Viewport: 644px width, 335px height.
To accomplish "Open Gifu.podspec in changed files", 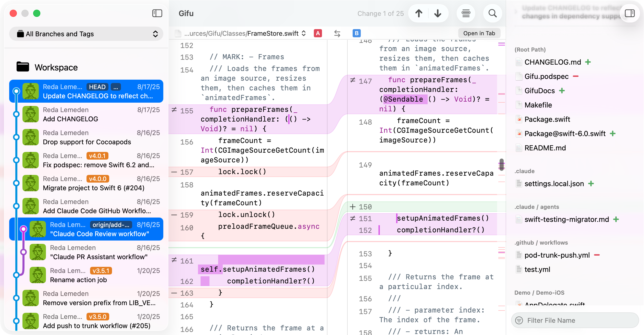I will (x=547, y=76).
